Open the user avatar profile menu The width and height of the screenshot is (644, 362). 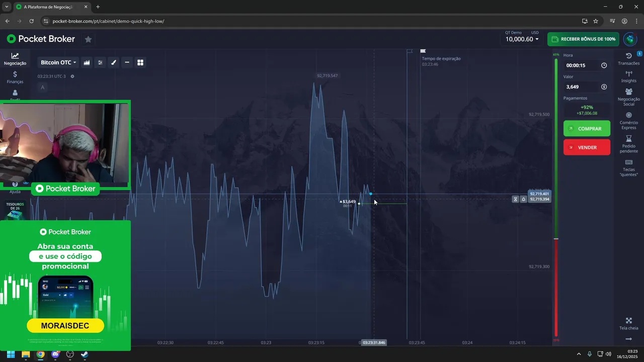tap(630, 39)
